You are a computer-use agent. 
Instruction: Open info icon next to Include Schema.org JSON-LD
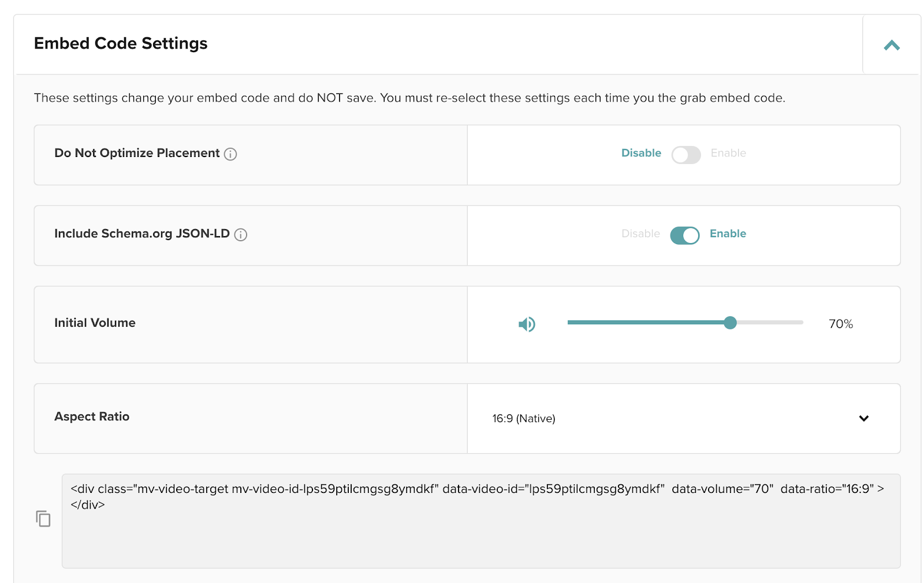click(241, 234)
